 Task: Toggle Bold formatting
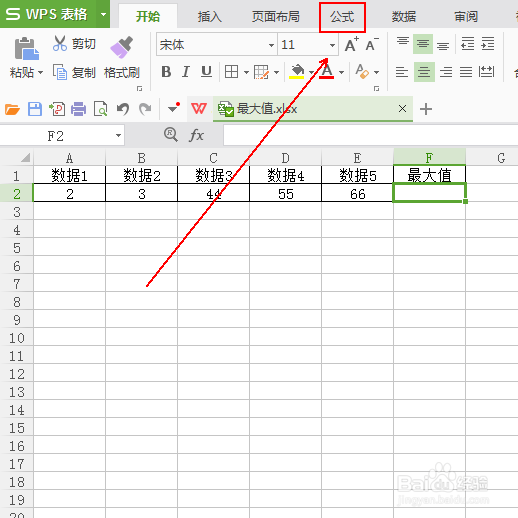coord(166,72)
